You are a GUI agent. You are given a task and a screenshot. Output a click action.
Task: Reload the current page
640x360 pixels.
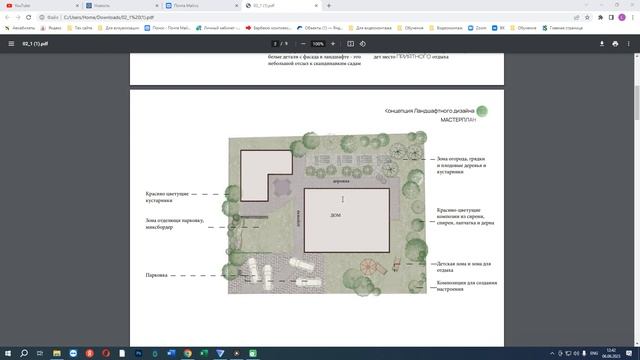(x=29, y=18)
